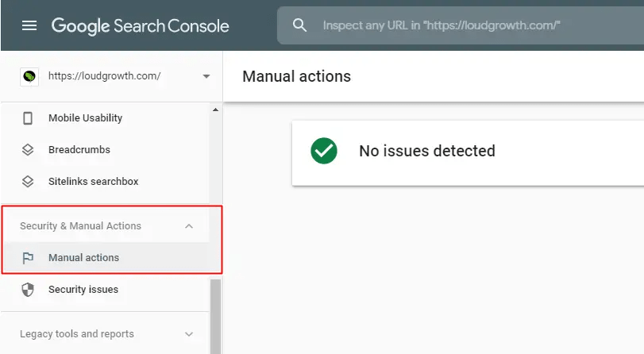Click the No issues detected message
The height and width of the screenshot is (354, 644).
(427, 151)
